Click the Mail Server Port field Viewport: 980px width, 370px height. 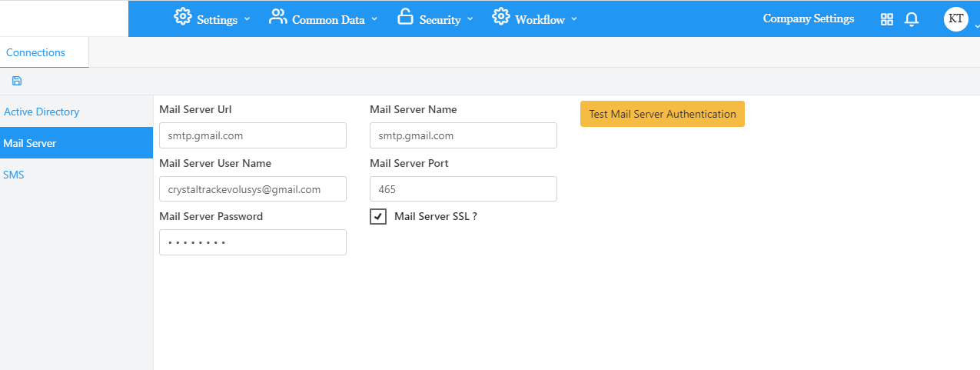pos(463,189)
